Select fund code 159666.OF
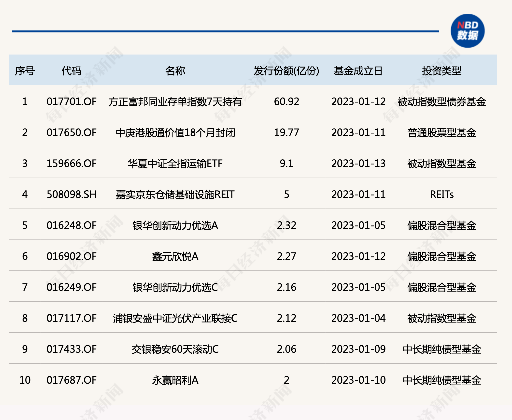Viewport: 512px width, 420px height. [x=71, y=164]
